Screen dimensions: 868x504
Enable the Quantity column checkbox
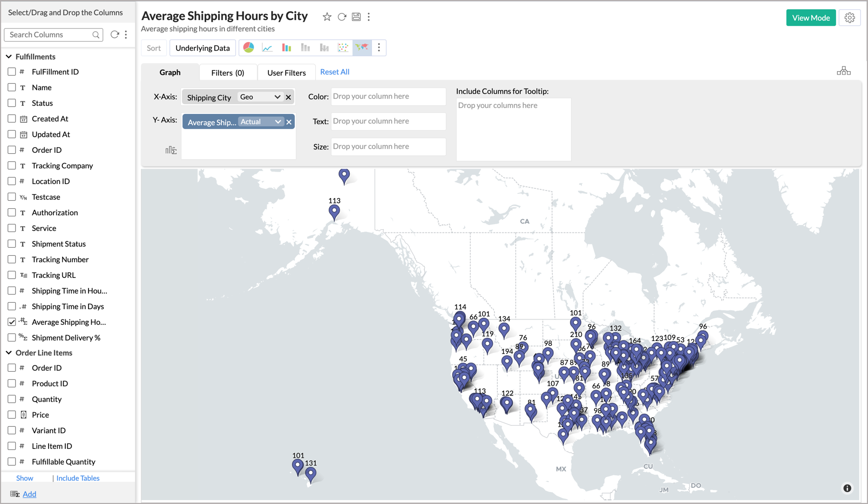tap(12, 399)
